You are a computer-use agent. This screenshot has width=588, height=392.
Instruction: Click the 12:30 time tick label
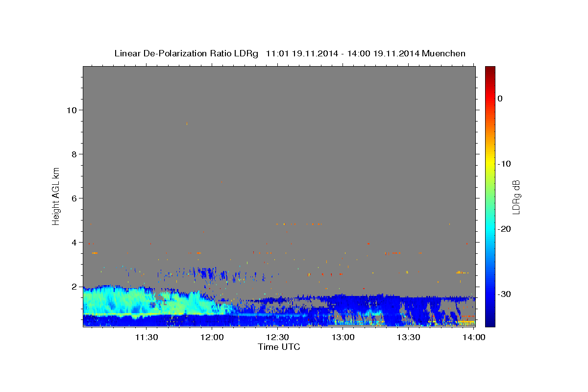tap(277, 337)
